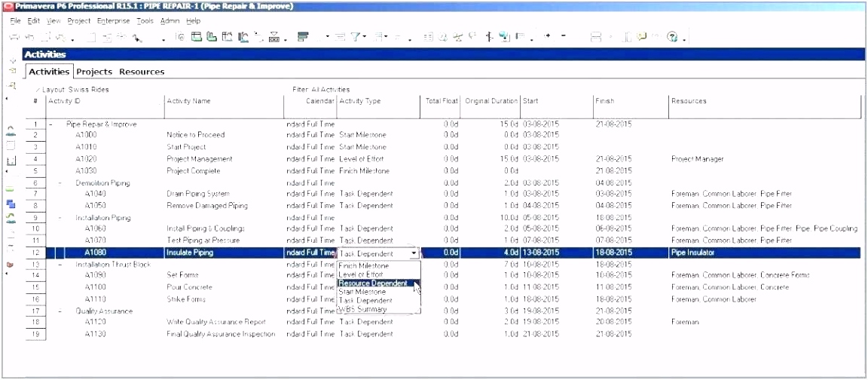Click the top sidebar arrow icon
The height and width of the screenshot is (380, 868).
(x=12, y=60)
